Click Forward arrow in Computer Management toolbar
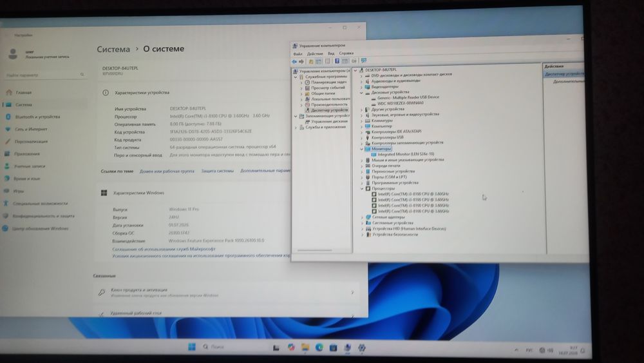The height and width of the screenshot is (363, 644). pyautogui.click(x=301, y=61)
